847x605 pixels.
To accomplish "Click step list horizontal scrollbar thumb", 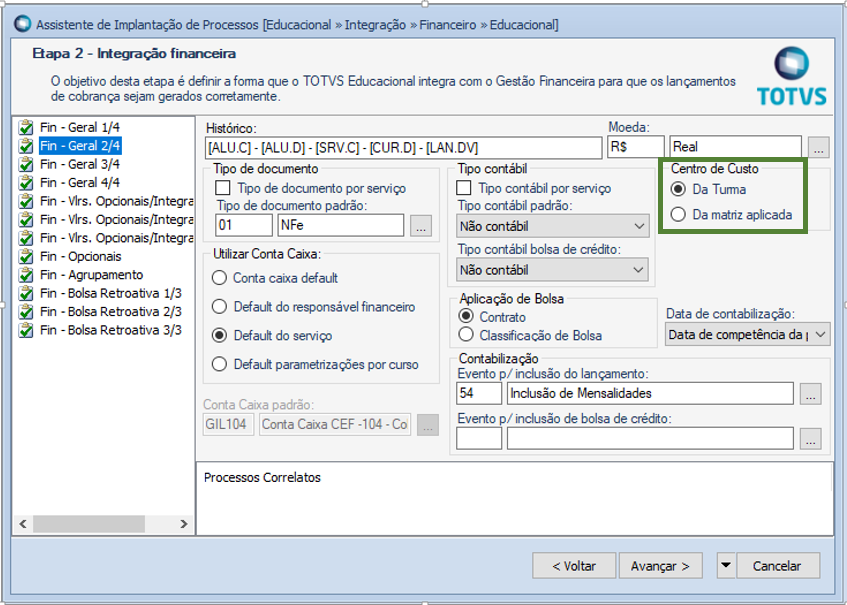I will click(x=89, y=523).
